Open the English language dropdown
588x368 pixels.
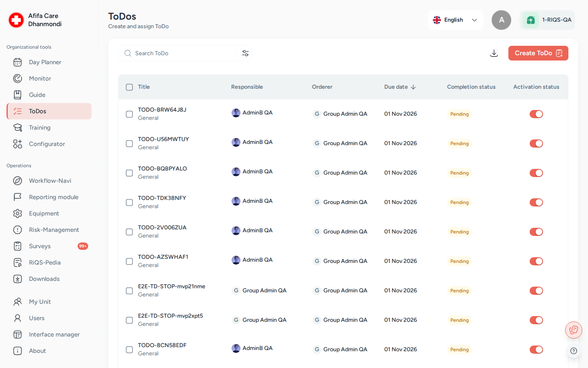[456, 20]
